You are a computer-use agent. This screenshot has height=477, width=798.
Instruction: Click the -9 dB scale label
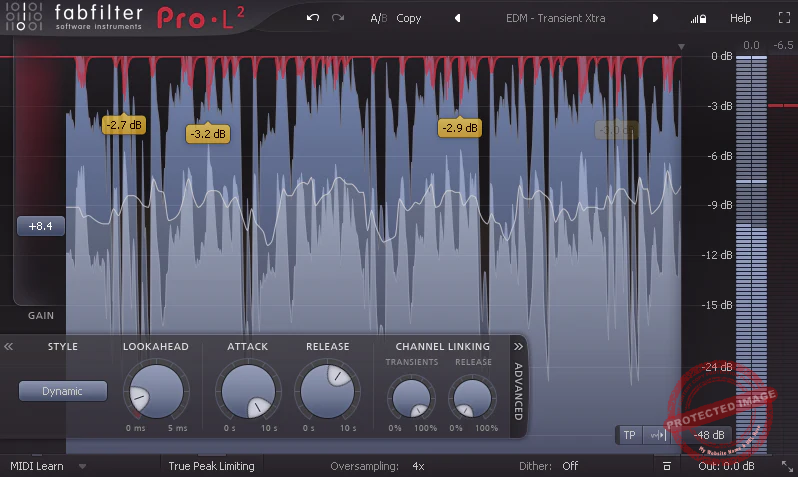click(720, 205)
